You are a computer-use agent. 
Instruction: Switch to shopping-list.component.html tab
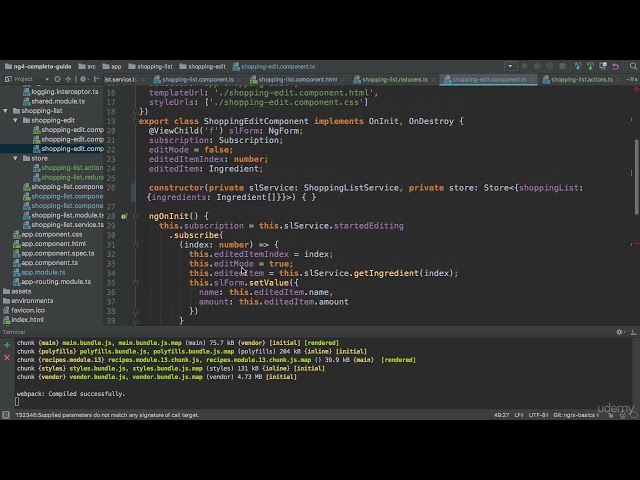point(297,79)
